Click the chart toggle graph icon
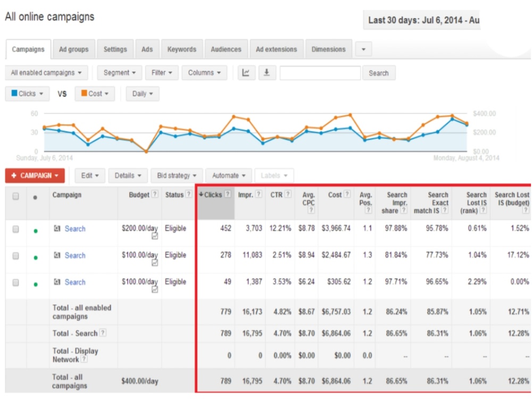 [x=246, y=72]
